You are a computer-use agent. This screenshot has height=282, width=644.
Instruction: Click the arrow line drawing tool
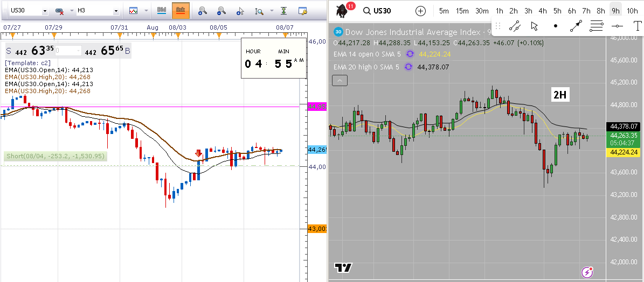point(576,26)
